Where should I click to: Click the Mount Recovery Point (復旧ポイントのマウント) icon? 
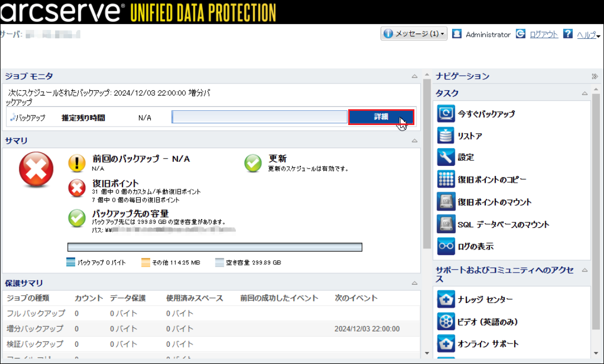(x=446, y=202)
